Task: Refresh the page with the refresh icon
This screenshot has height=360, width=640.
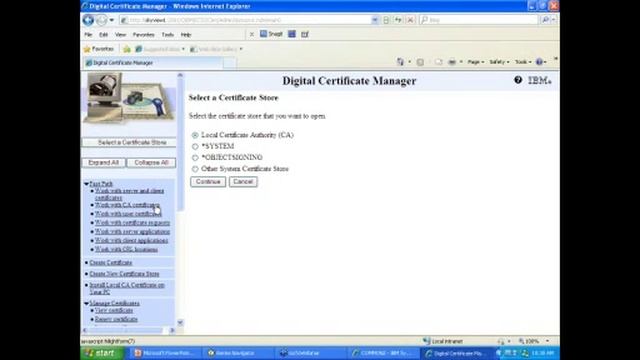Action: tap(398, 20)
